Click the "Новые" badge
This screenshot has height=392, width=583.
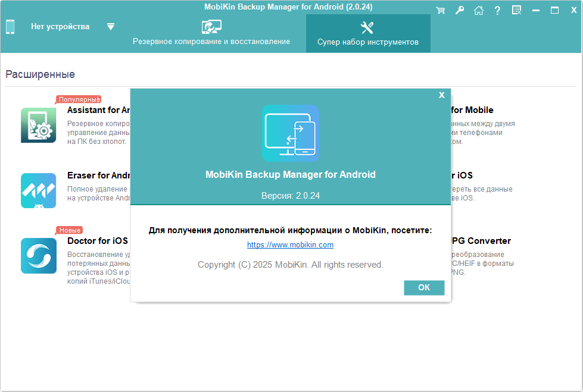click(70, 230)
